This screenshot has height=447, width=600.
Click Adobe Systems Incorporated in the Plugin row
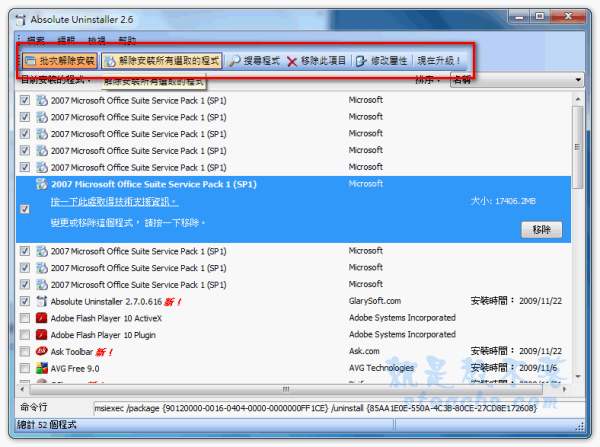click(402, 334)
